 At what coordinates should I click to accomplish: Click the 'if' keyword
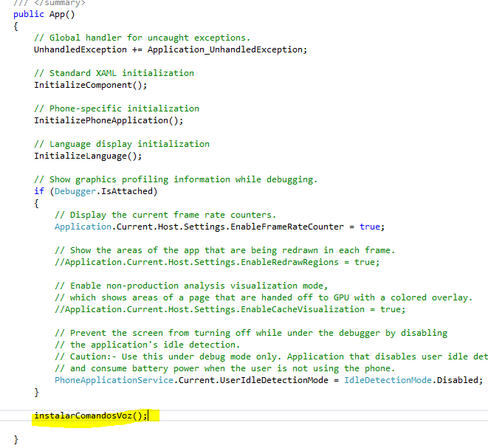(39, 191)
